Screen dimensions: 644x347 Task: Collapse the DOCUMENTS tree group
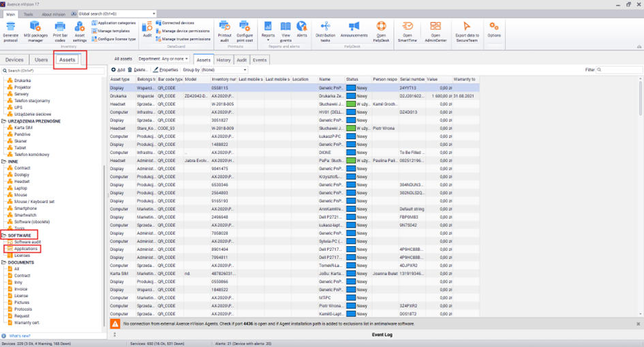3,262
